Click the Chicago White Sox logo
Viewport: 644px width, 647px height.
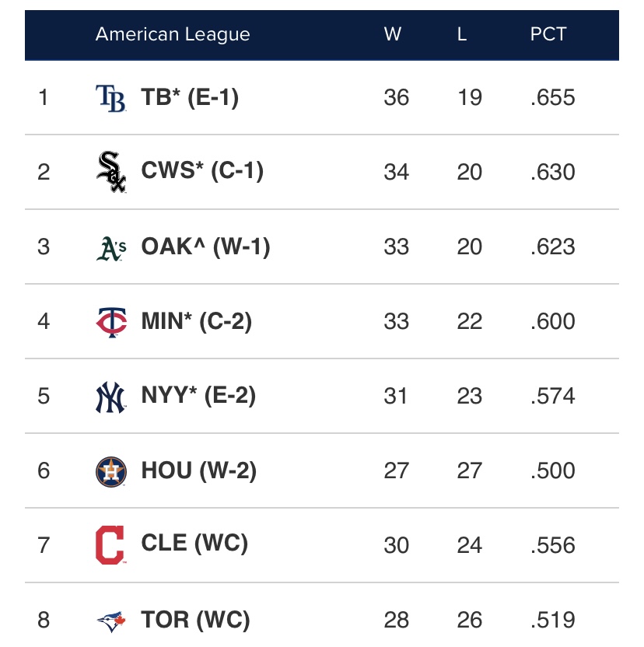[x=110, y=172]
